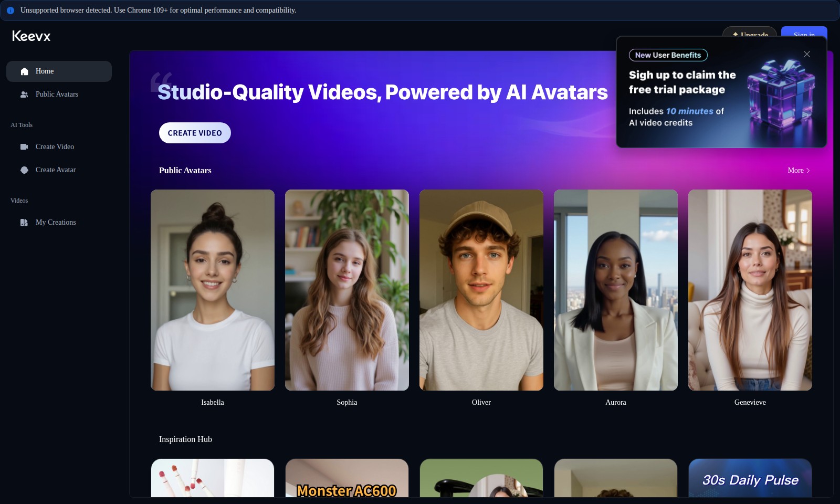Select Create Avatar in sidebar menu
840x504 pixels.
coord(59,170)
